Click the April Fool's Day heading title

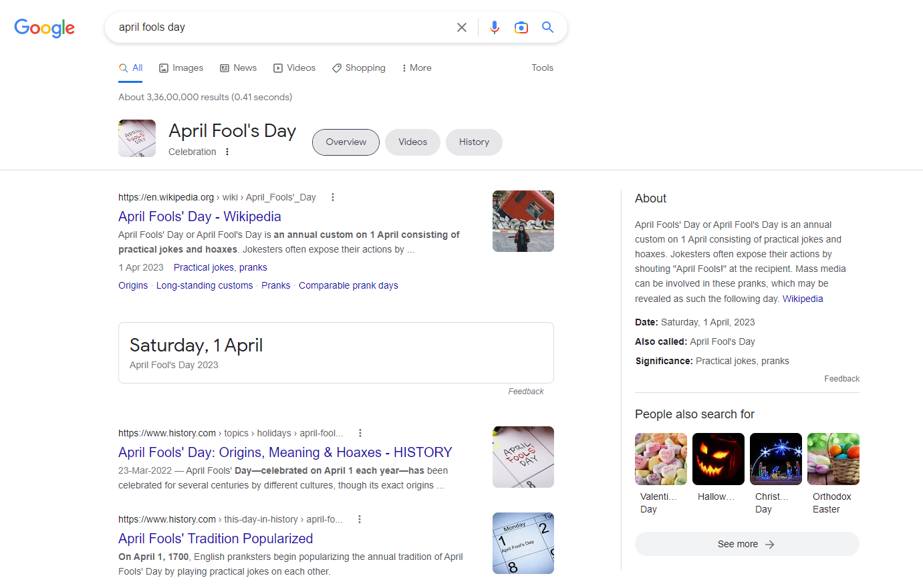point(232,131)
